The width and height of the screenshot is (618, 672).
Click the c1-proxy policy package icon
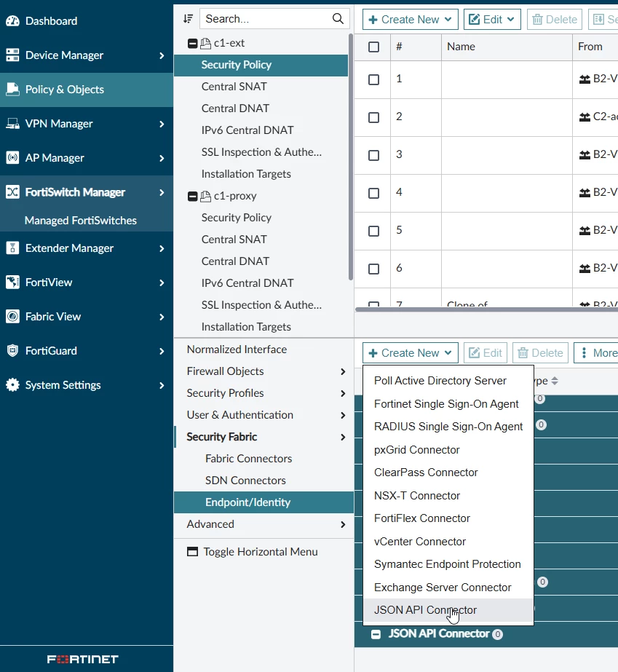click(206, 196)
